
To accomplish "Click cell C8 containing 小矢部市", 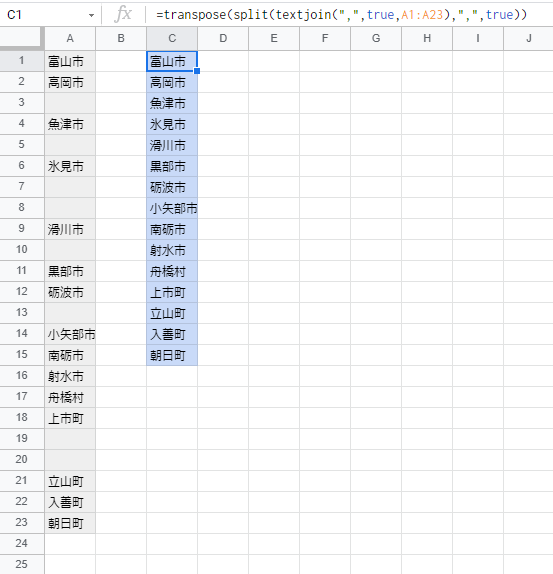I will [172, 208].
